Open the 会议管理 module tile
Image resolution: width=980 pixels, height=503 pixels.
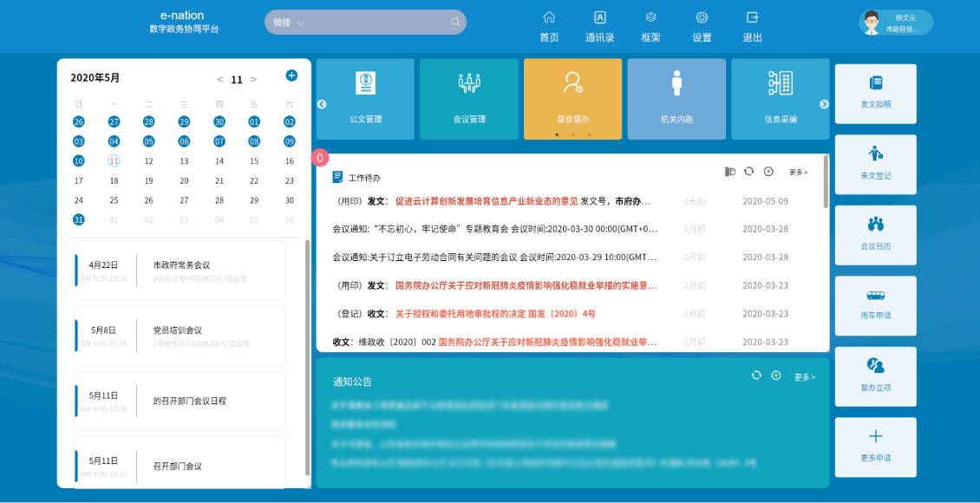point(469,99)
